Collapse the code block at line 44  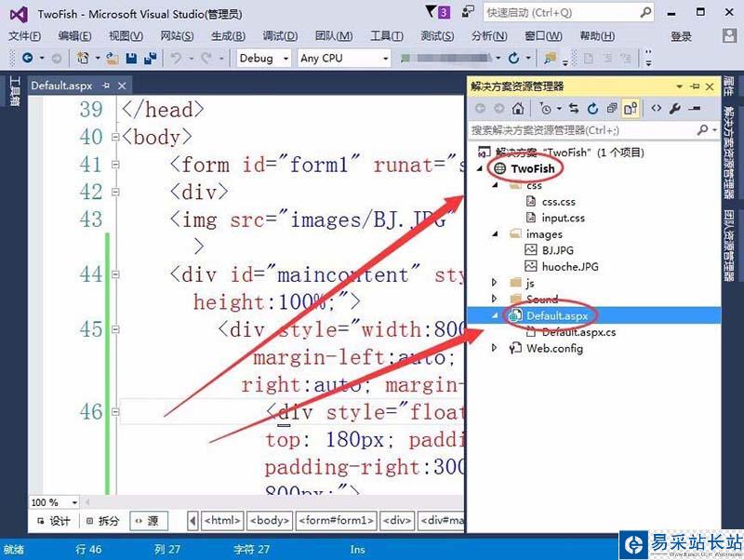pos(114,274)
